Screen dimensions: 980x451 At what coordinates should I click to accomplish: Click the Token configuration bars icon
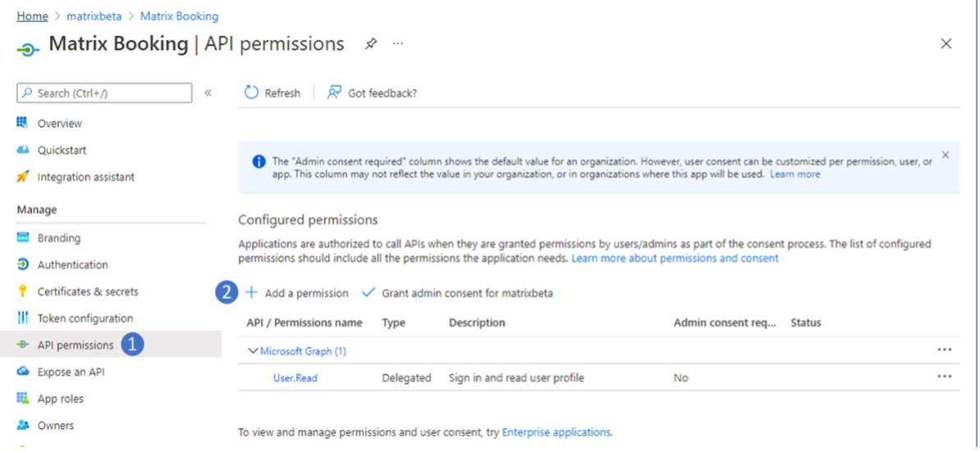point(23,318)
